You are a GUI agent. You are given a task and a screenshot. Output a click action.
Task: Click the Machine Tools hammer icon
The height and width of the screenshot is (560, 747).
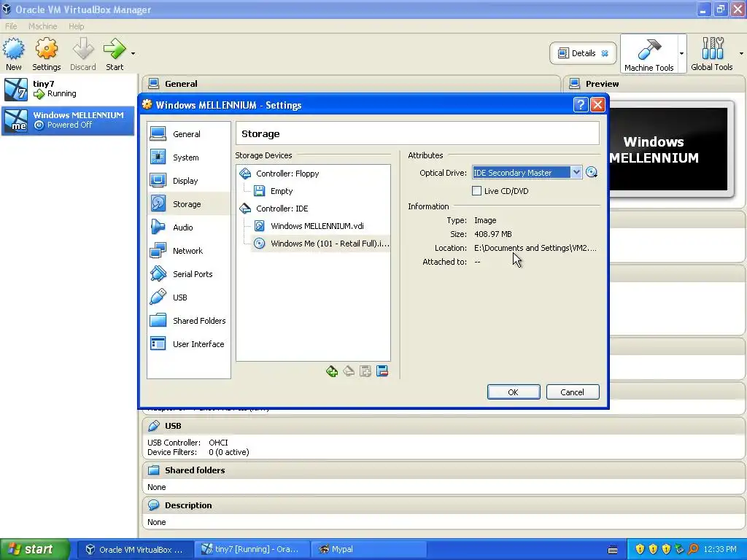[649, 49]
